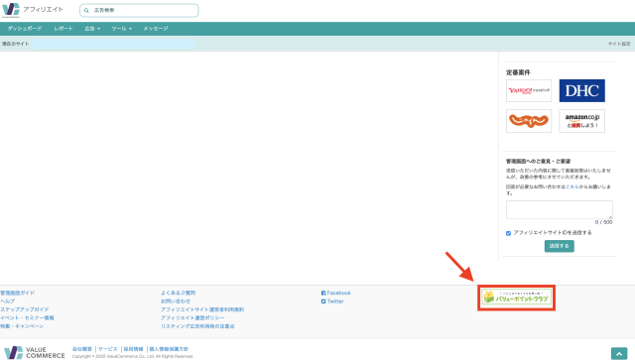Click the バリューポイントクラブ banner
Viewport: 635px width, 364px height.
click(x=516, y=298)
